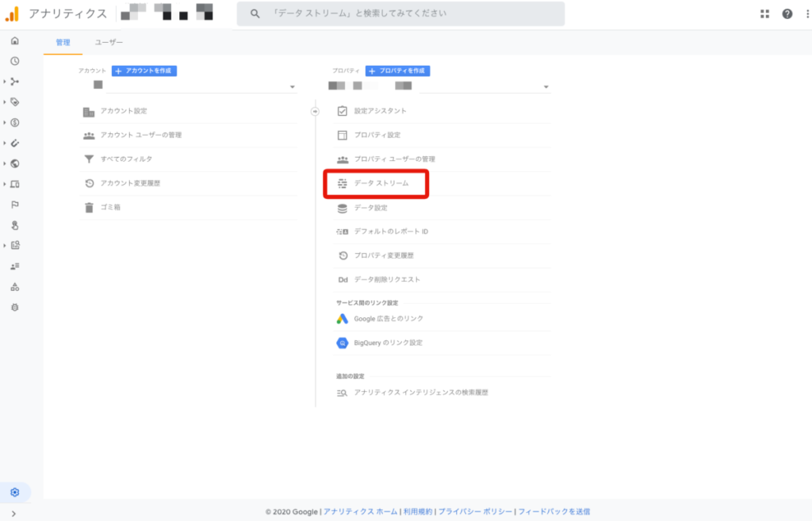The image size is (812, 521).
Task: Click the database icon for データ設定
Action: 343,209
